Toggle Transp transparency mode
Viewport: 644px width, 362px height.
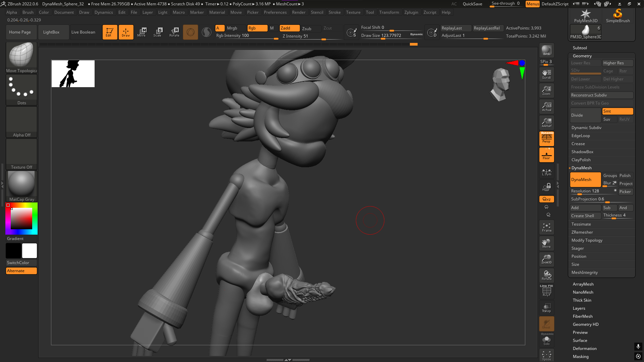coord(546,307)
